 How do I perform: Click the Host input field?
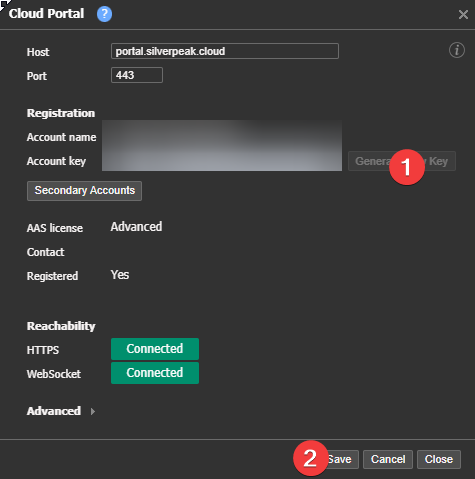(x=225, y=51)
